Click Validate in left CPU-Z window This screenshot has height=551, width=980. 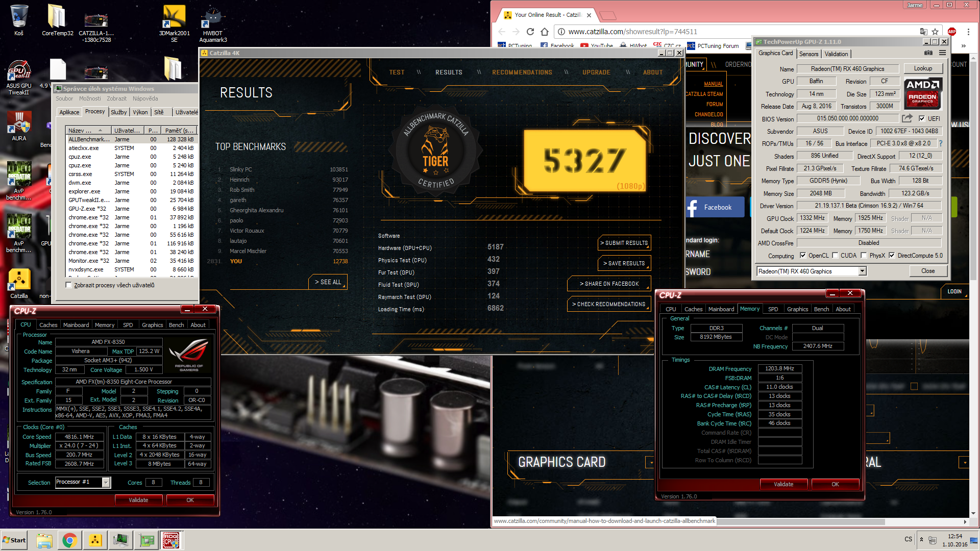[138, 500]
